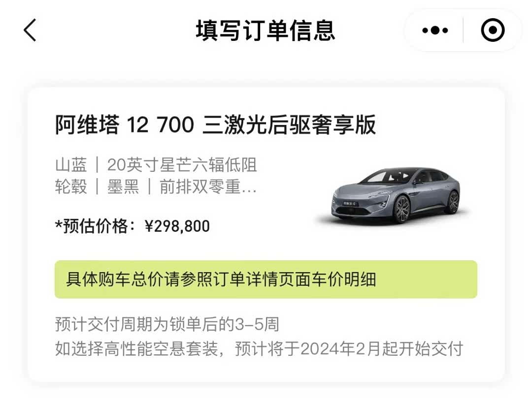Tap the green 具体购车总价 notice banner
The width and height of the screenshot is (532, 403).
coord(266,279)
